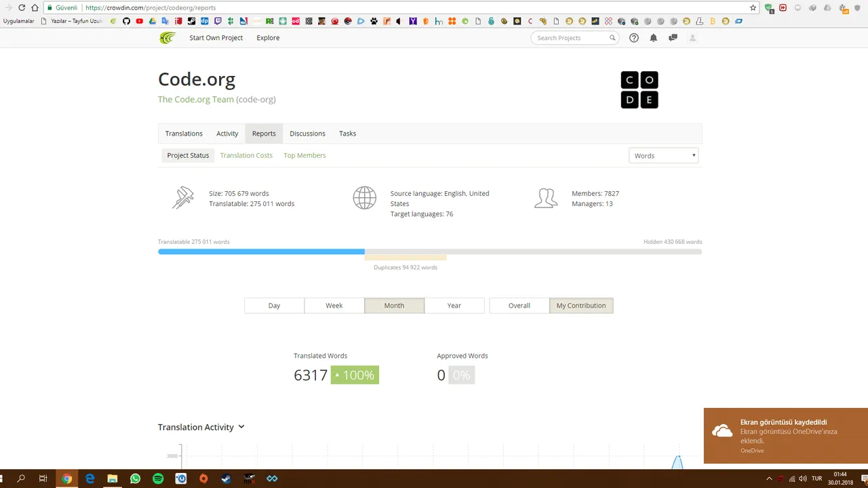This screenshot has height=488, width=868.
Task: Open Windows taskbar search
Action: click(21, 479)
